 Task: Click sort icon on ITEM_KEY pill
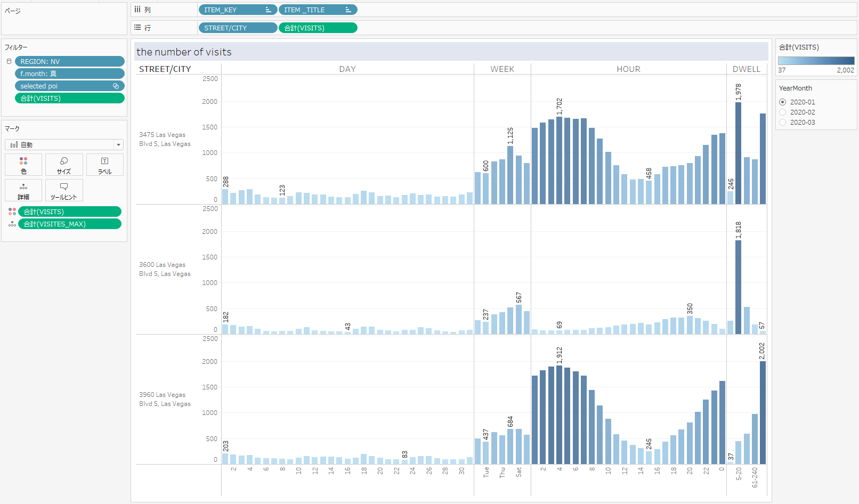268,10
